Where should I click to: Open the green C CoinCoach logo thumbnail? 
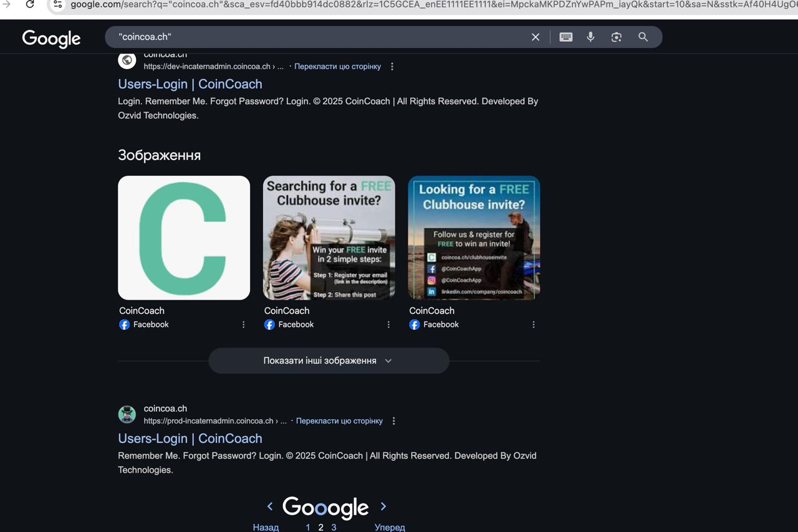pos(184,238)
